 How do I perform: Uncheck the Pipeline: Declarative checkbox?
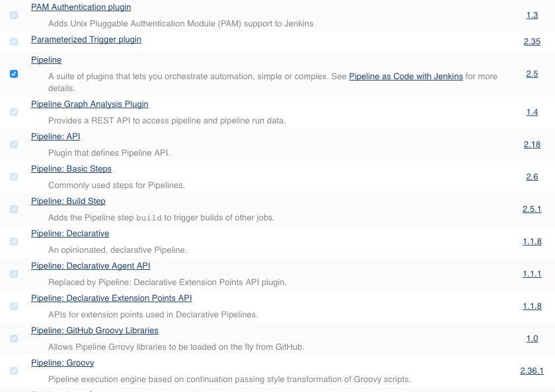tap(14, 241)
